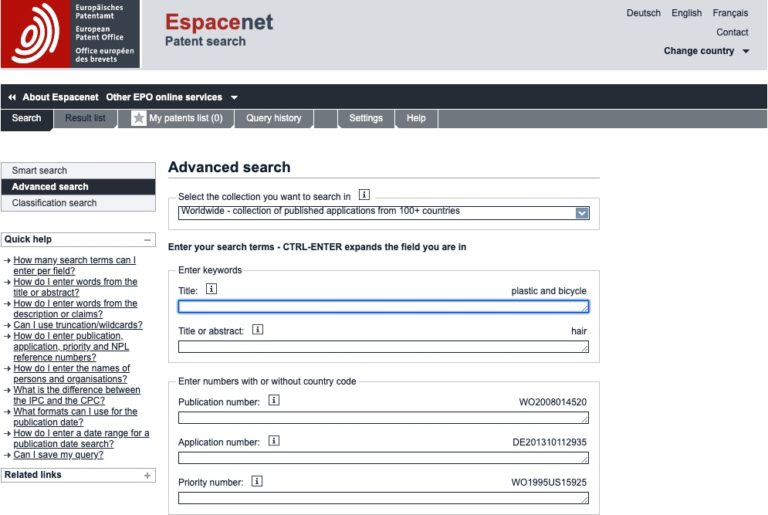Open Other EPO online services menu
This screenshot has height=515, width=768.
click(x=172, y=97)
